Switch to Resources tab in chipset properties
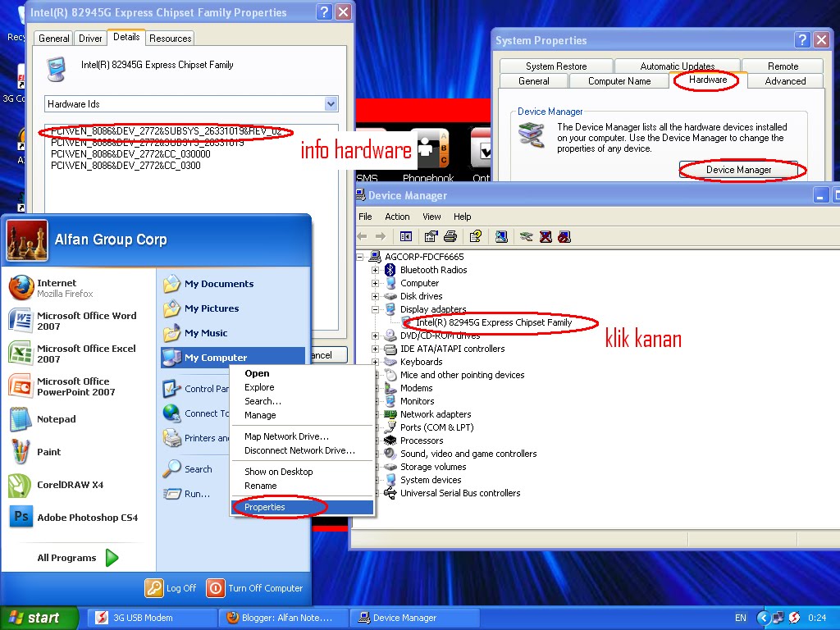The image size is (840, 630). (171, 38)
